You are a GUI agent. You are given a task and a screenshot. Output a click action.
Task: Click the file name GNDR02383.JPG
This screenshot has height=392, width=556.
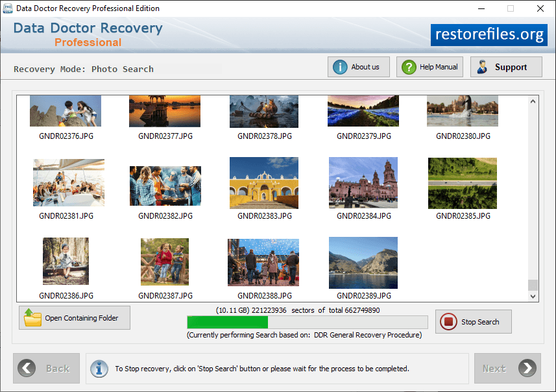(x=265, y=216)
